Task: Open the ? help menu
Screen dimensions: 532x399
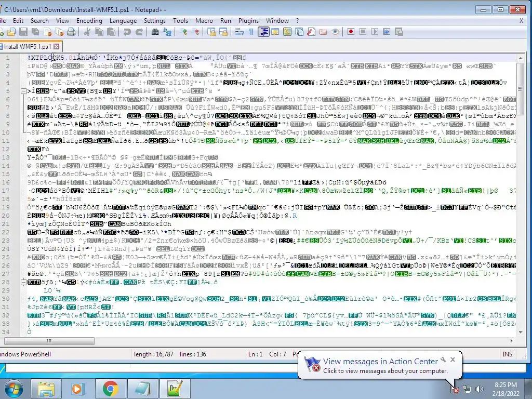Action: click(298, 21)
